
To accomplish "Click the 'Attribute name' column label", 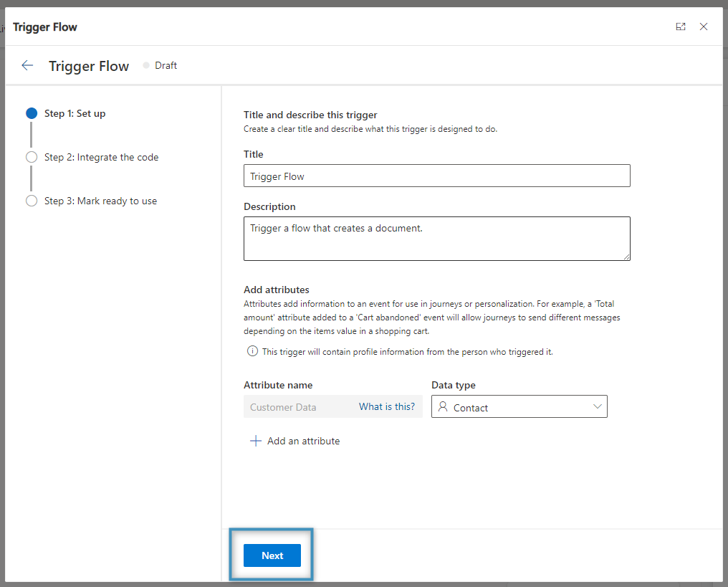I will 278,385.
